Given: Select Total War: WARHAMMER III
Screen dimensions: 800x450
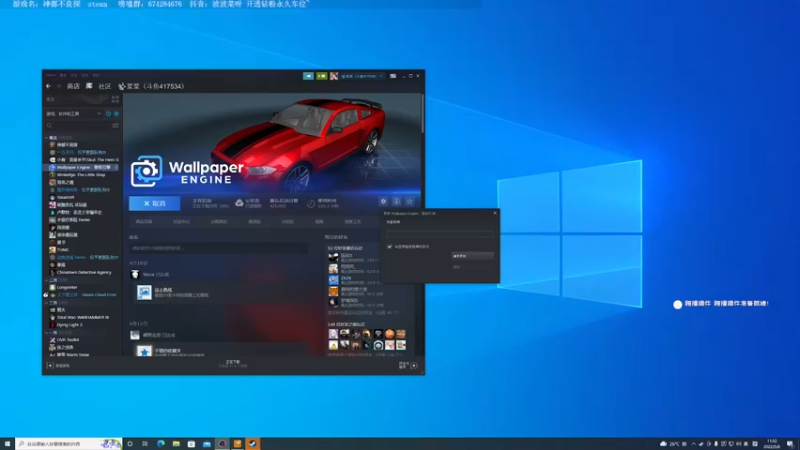Looking at the screenshot, I should 83,317.
